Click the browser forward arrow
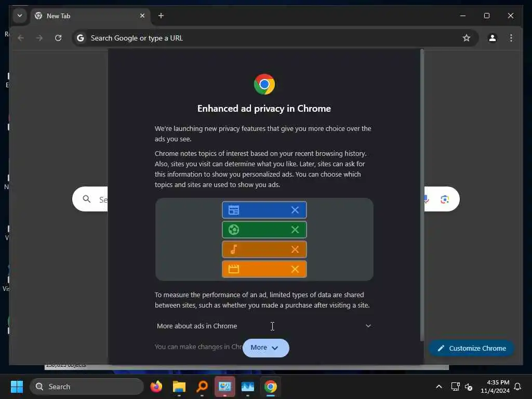This screenshot has height=399, width=532. [x=39, y=38]
